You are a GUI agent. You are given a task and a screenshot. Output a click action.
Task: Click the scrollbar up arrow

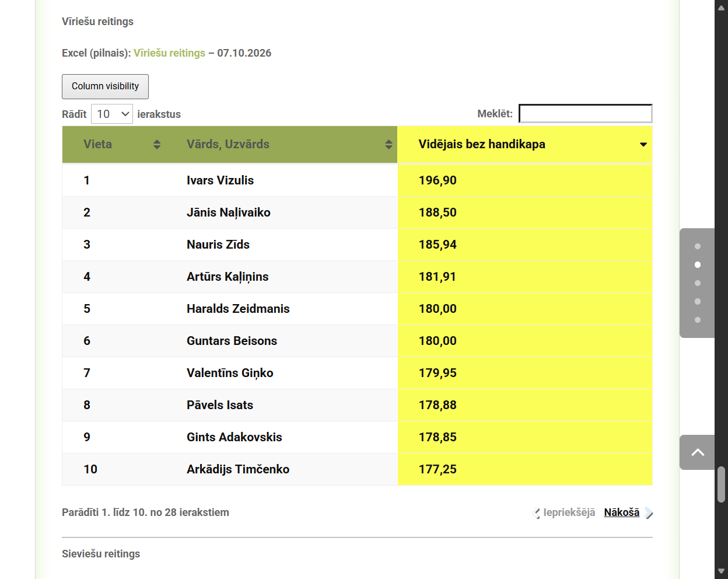(x=721, y=8)
